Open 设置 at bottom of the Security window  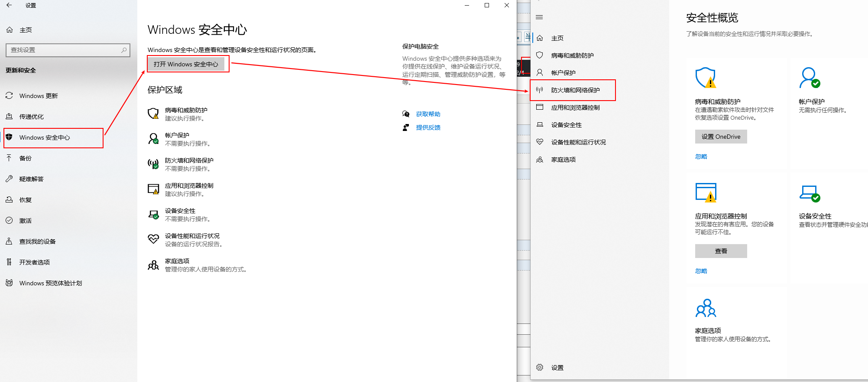pyautogui.click(x=557, y=368)
